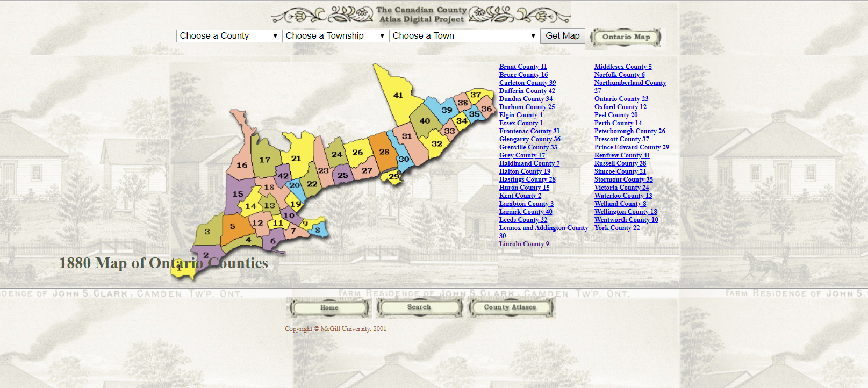Select region 32 on the Ontario map
The height and width of the screenshot is (388, 868).
[x=436, y=144]
